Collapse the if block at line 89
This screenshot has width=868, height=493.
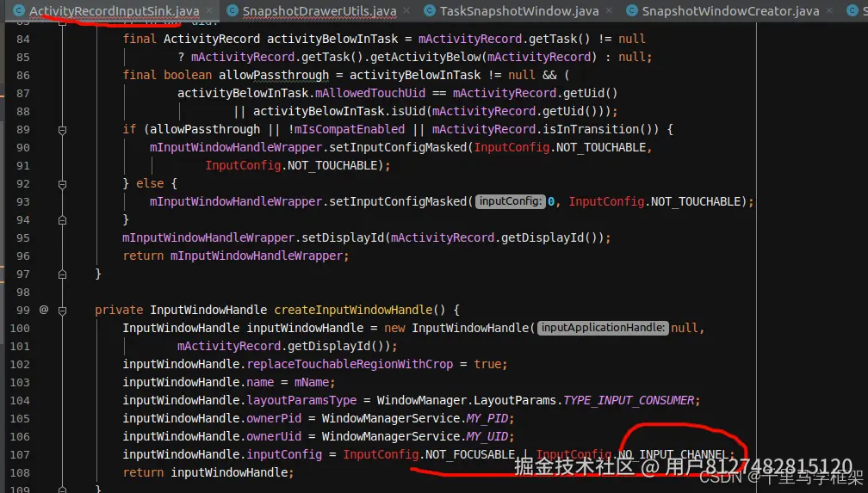click(x=63, y=130)
